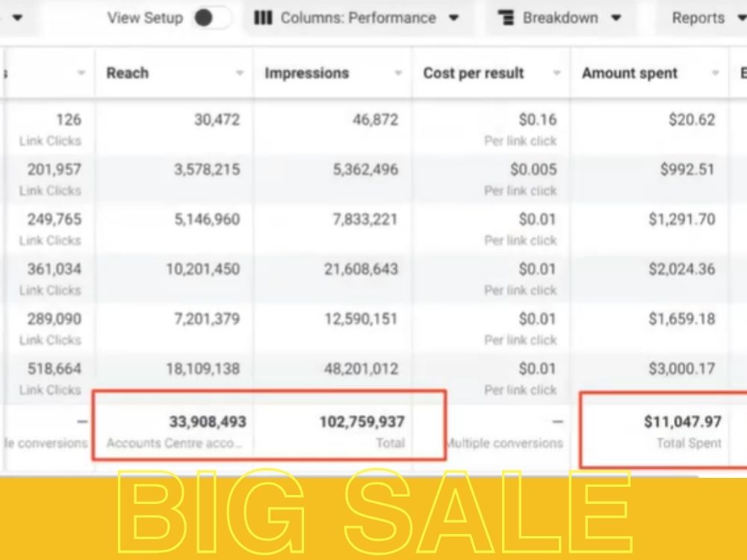This screenshot has width=747, height=560.
Task: Select impressions value 12,590,151
Action: (361, 319)
